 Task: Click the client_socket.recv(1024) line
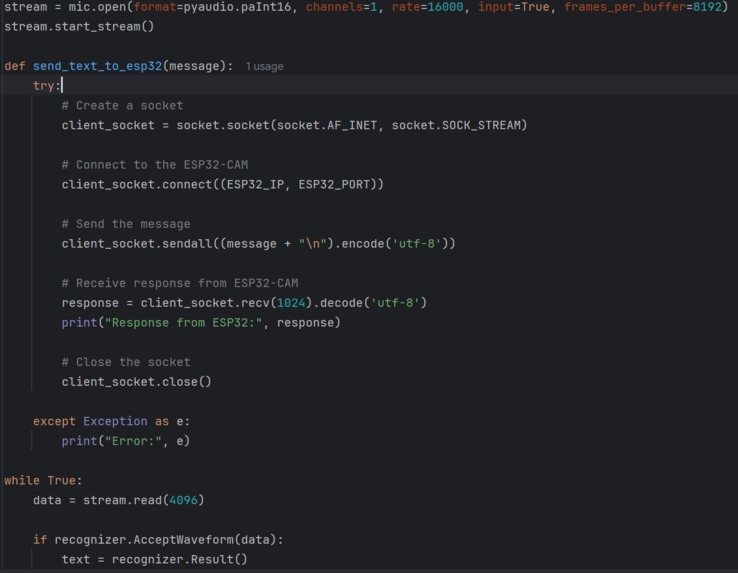click(244, 303)
